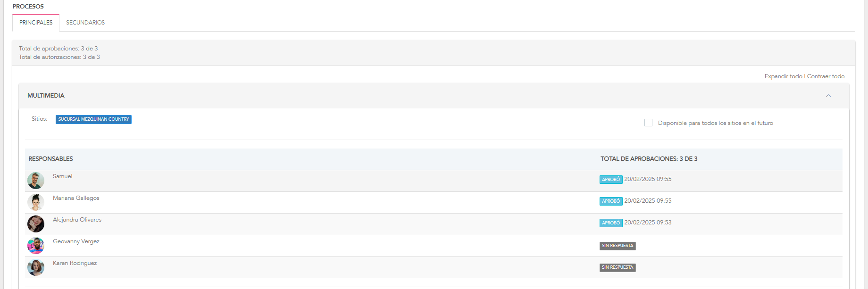Click Mariana Gallegos's Aprobó badge
The height and width of the screenshot is (289, 868).
[611, 201]
